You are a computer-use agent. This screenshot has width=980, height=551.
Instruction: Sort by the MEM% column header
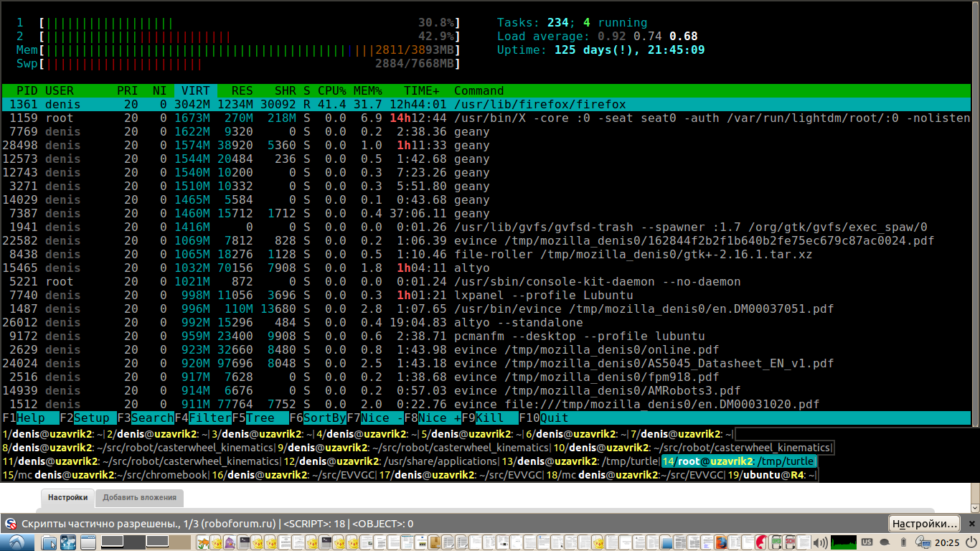click(368, 90)
